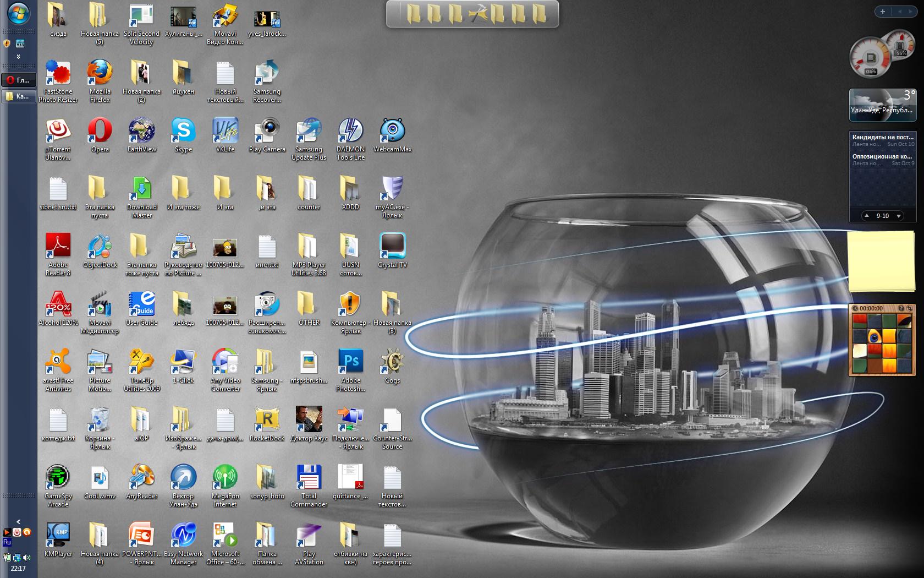The image size is (924, 578).
Task: Switch to the folder window taskbar button
Action: [19, 96]
